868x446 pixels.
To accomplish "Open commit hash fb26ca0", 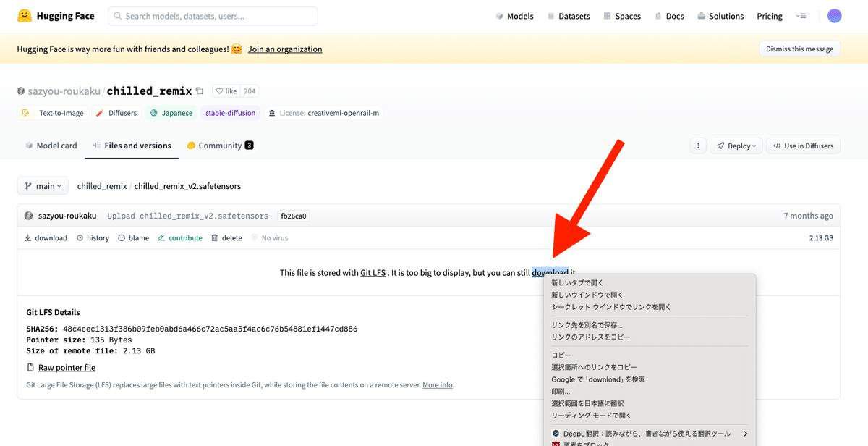I will [294, 216].
